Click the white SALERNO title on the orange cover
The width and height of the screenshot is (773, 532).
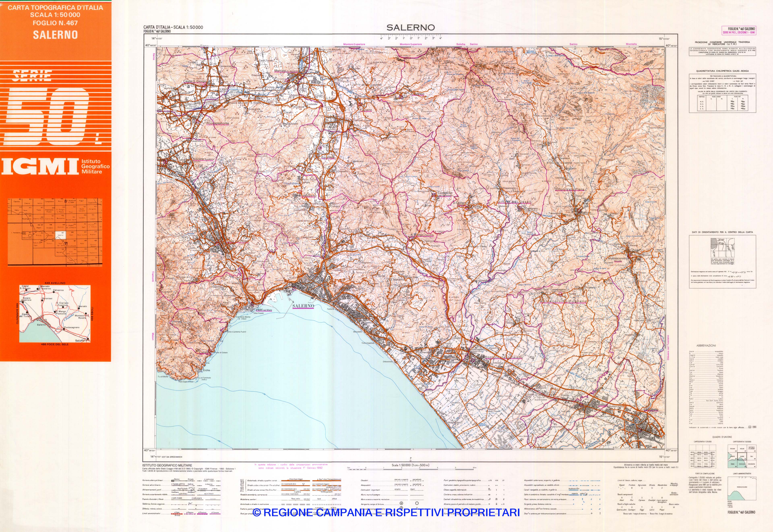[55, 35]
